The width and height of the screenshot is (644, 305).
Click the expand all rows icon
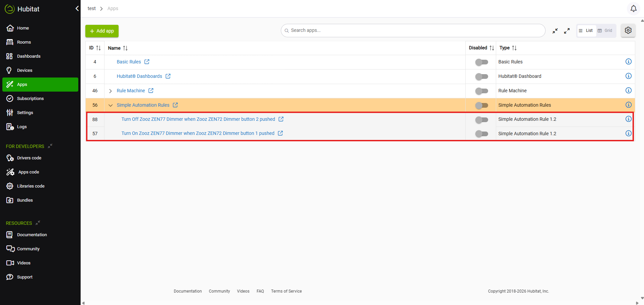(x=567, y=31)
